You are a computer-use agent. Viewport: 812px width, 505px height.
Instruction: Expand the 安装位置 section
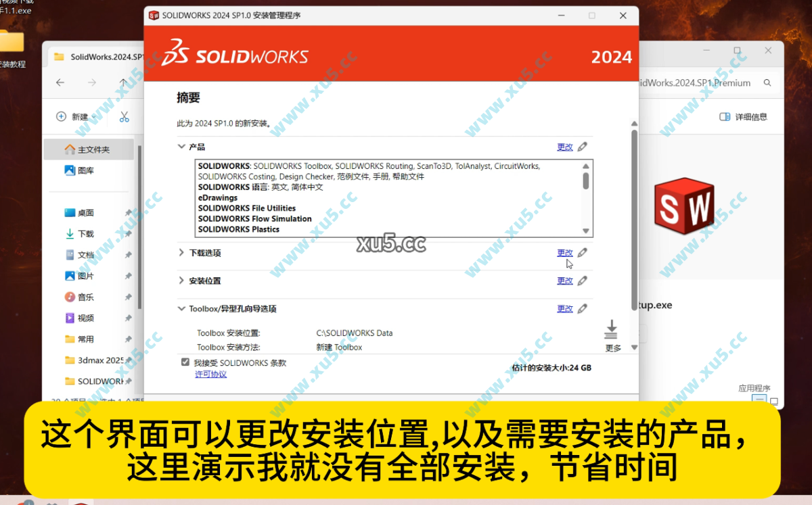pos(181,281)
